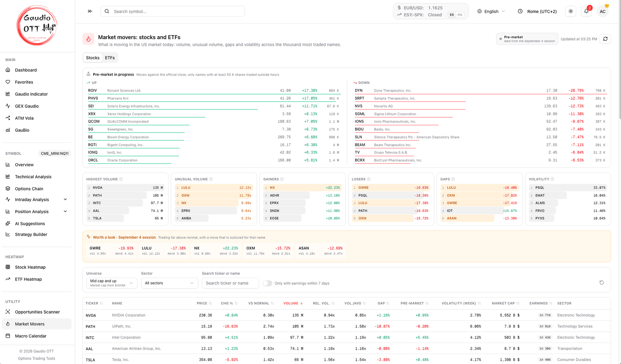
Task: Sort table by Volume column
Action: click(x=293, y=303)
